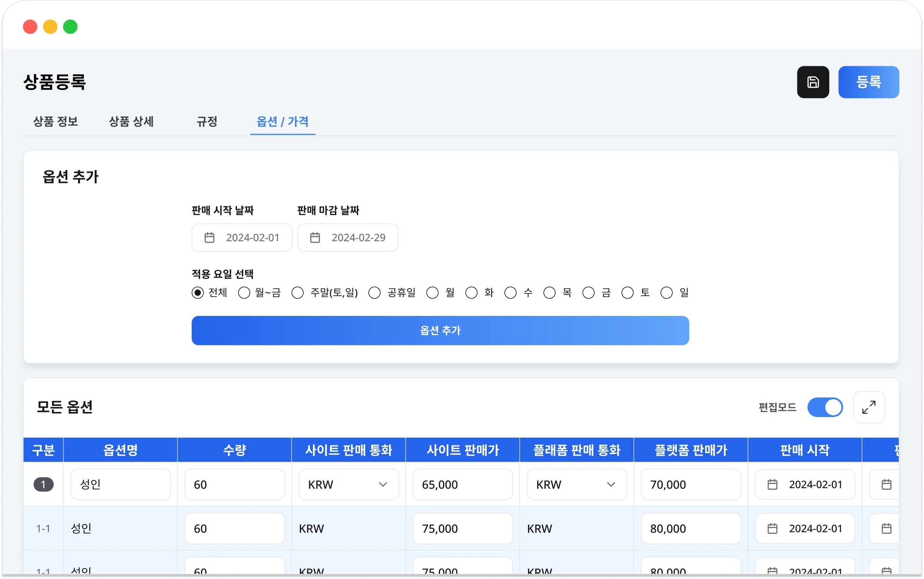
Task: Click the blue 등록 button
Action: tap(868, 82)
